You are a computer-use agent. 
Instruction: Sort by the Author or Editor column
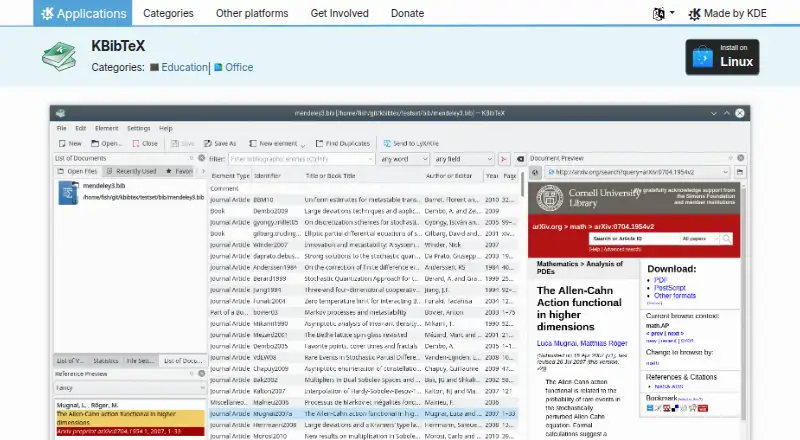pyautogui.click(x=449, y=176)
